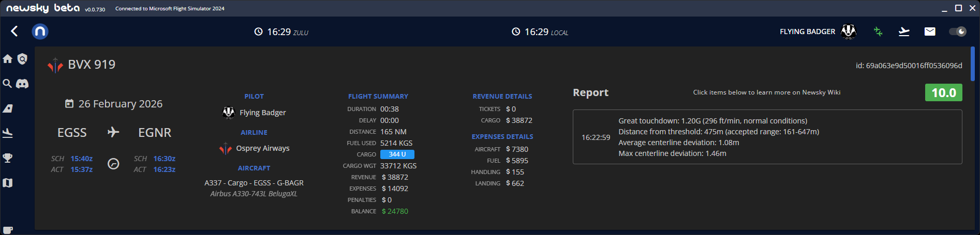
Task: Click the Report heading
Action: click(x=590, y=92)
